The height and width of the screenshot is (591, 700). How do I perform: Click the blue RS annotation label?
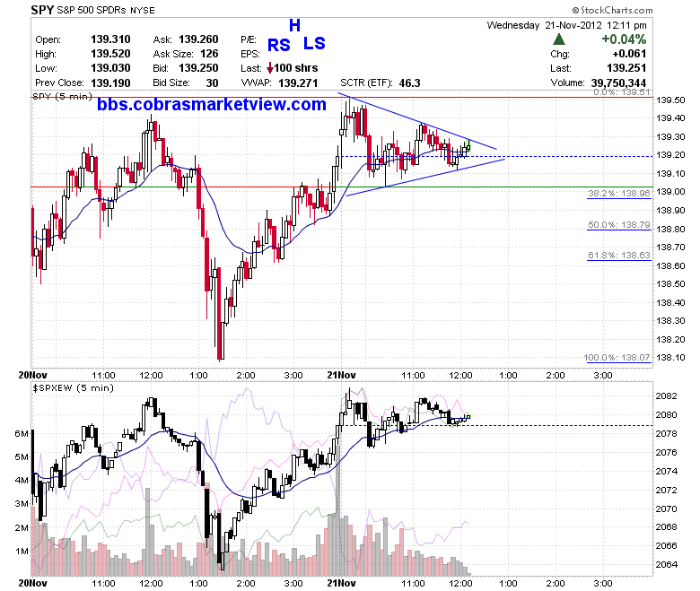tap(279, 45)
